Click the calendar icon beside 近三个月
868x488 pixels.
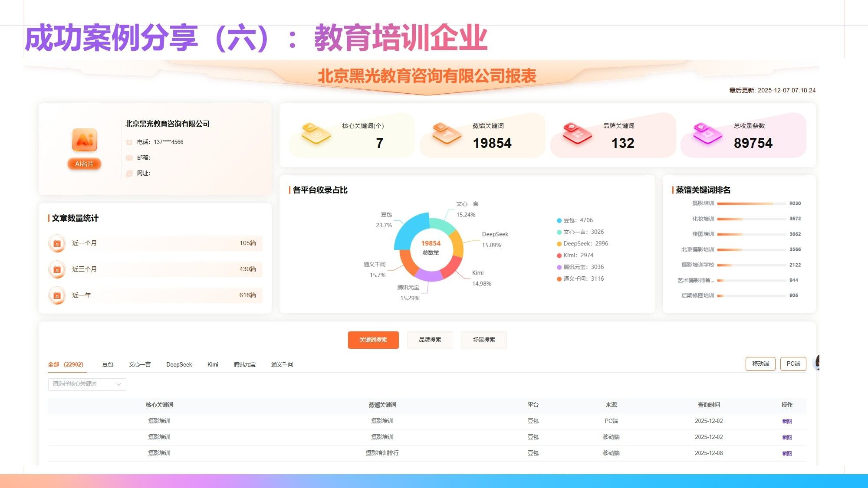(57, 269)
